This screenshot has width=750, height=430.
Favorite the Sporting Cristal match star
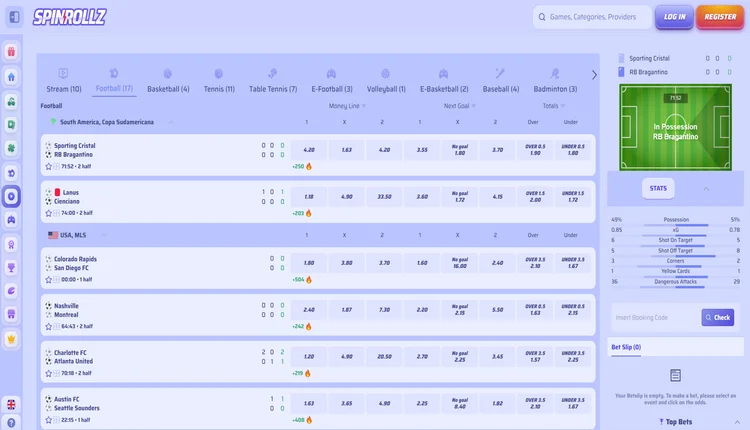click(x=48, y=166)
